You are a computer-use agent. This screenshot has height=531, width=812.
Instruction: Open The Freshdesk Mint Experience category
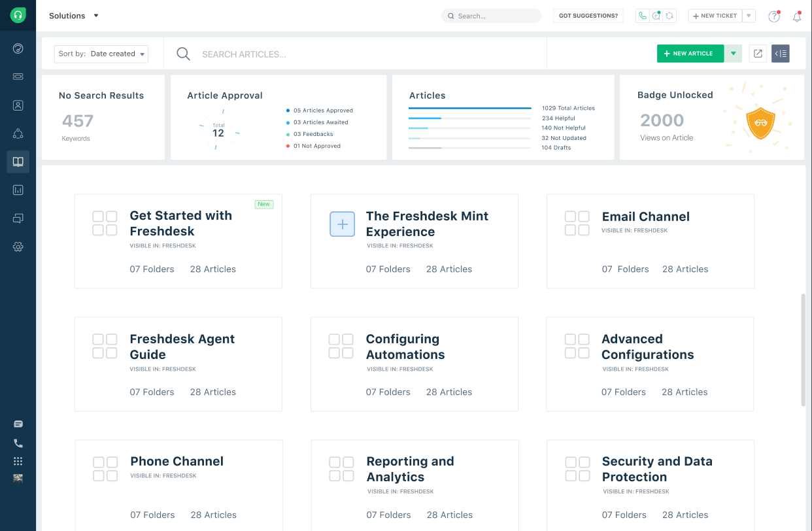point(414,241)
